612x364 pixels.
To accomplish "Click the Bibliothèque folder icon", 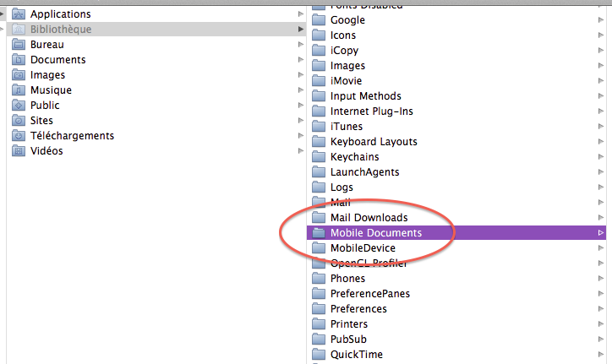I will point(19,30).
